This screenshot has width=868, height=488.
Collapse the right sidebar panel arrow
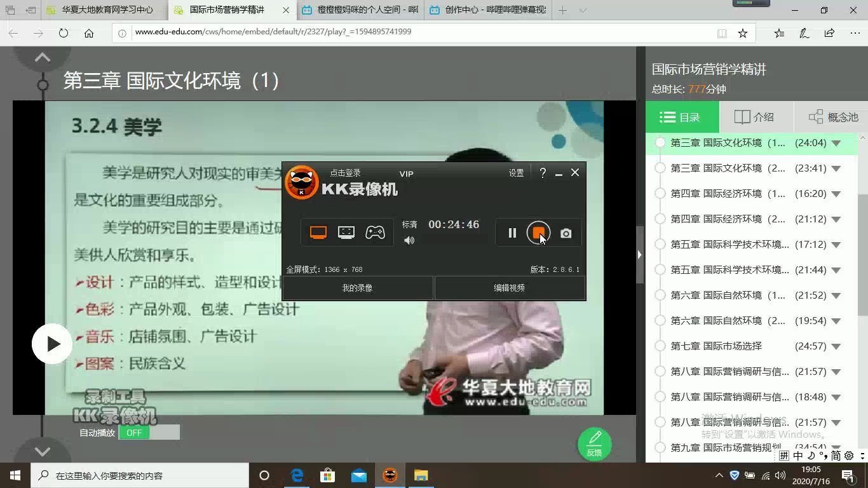(x=639, y=254)
